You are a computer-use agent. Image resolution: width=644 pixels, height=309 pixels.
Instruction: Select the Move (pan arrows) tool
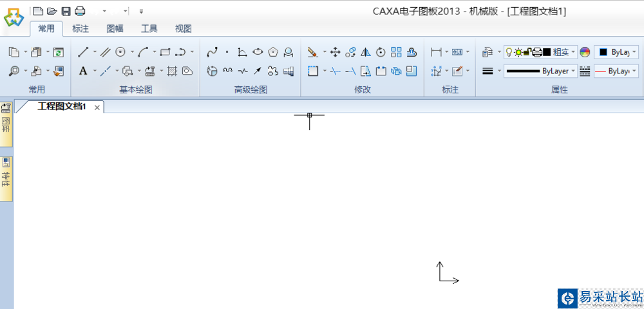pos(335,52)
